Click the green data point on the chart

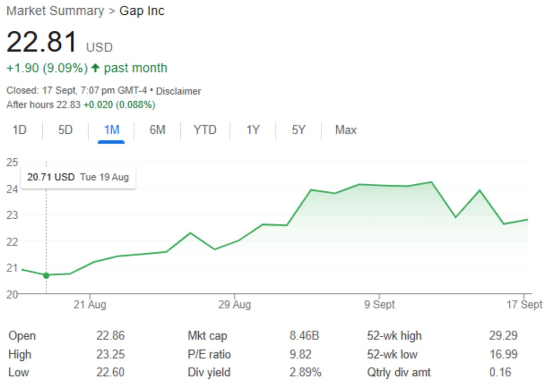(x=46, y=275)
